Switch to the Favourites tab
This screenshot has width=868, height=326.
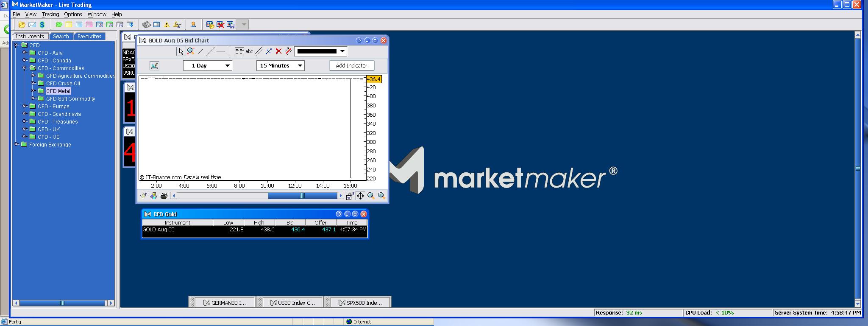point(89,37)
